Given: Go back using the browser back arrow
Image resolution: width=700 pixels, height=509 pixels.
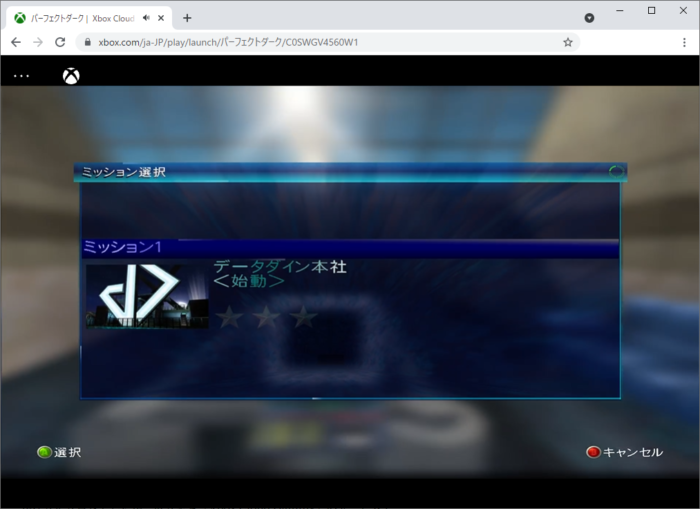Looking at the screenshot, I should 15,42.
